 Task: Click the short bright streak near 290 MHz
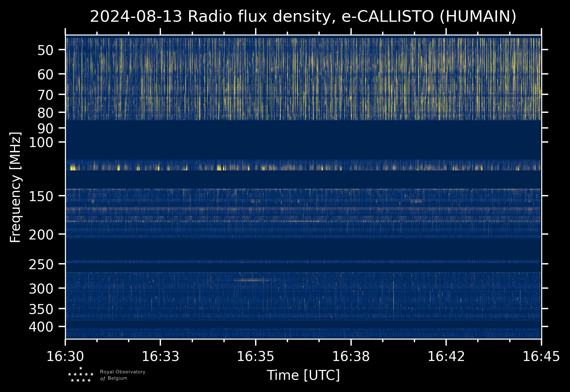tap(252, 280)
